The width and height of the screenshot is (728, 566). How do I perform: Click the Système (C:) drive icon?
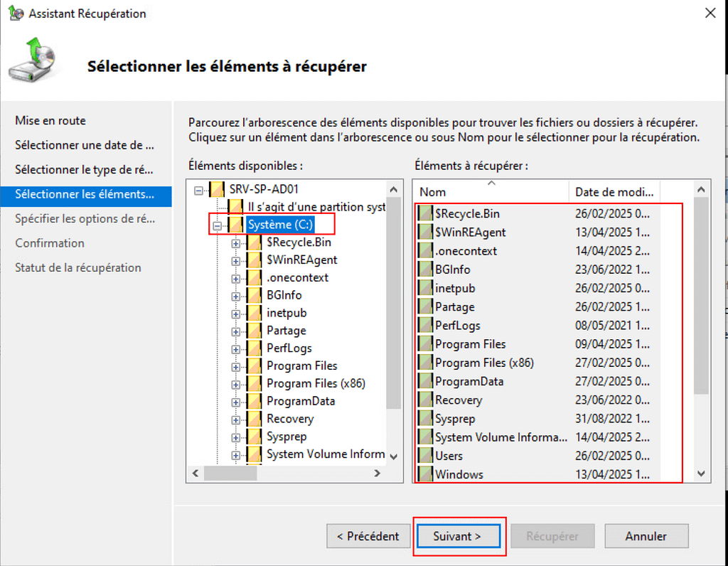click(236, 225)
